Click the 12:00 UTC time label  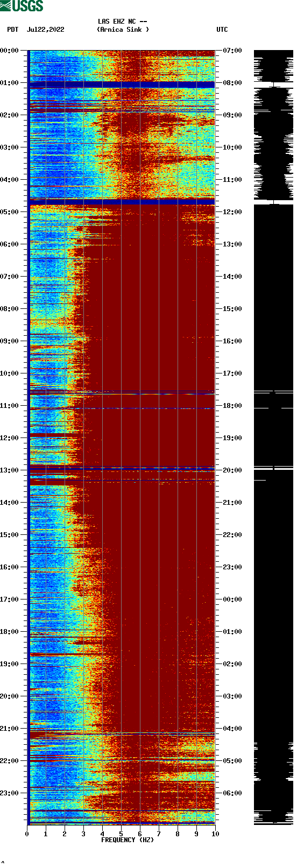tap(232, 212)
